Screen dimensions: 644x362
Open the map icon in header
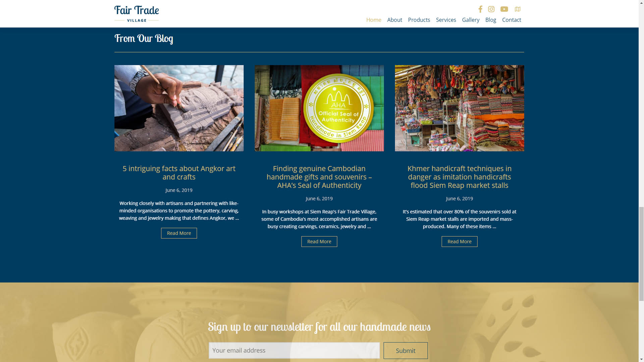tap(518, 9)
